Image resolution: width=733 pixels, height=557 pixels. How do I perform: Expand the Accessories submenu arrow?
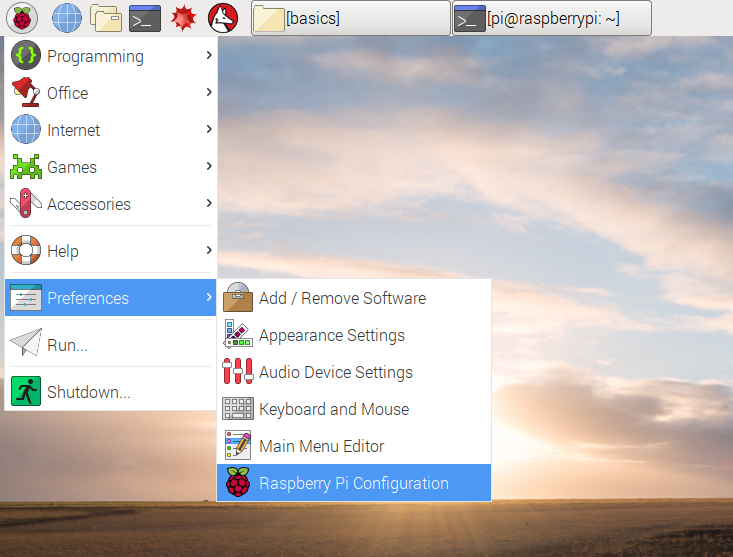pyautogui.click(x=209, y=203)
